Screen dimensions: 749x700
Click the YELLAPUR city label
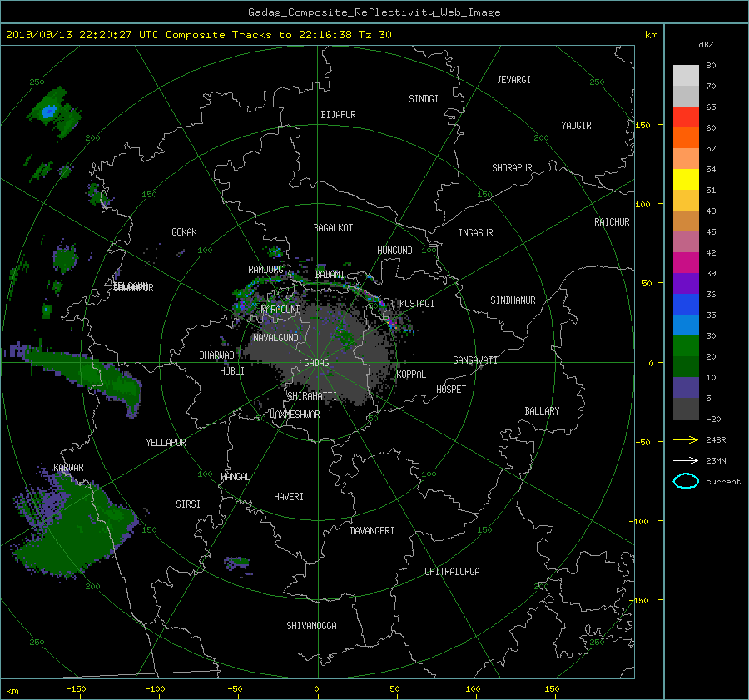click(x=166, y=443)
